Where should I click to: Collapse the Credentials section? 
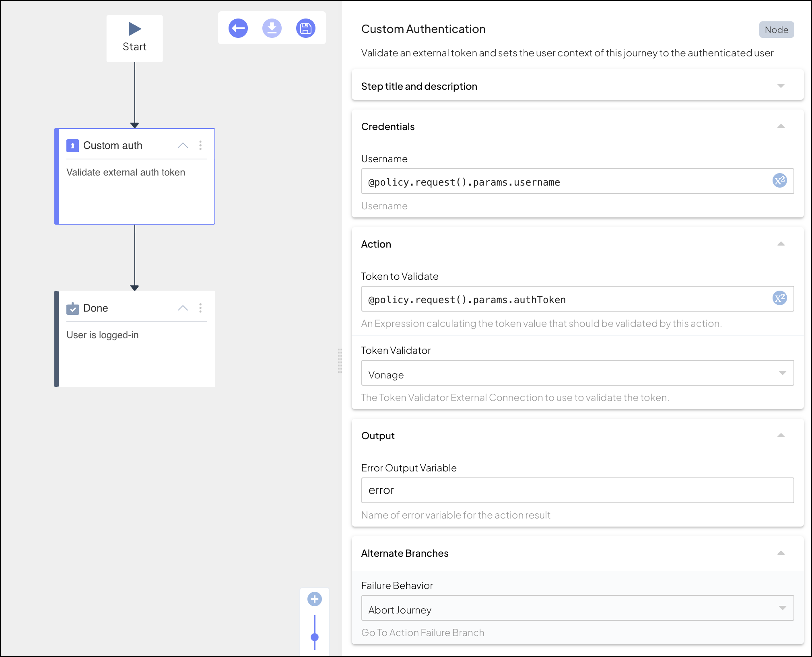(x=781, y=126)
